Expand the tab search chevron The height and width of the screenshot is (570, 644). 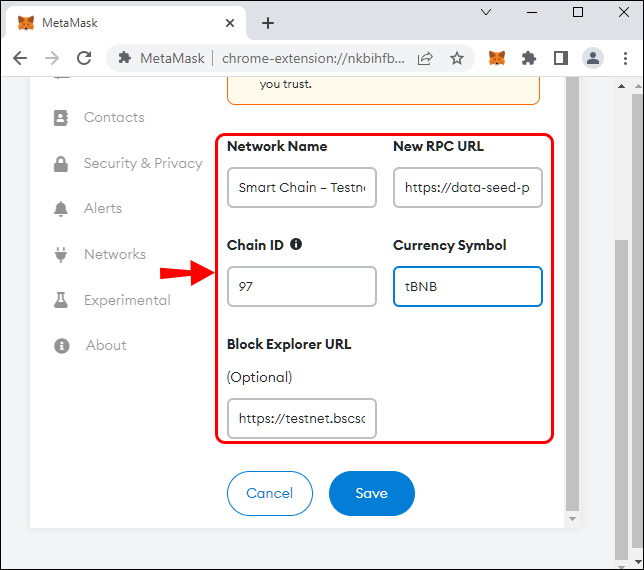(x=486, y=12)
